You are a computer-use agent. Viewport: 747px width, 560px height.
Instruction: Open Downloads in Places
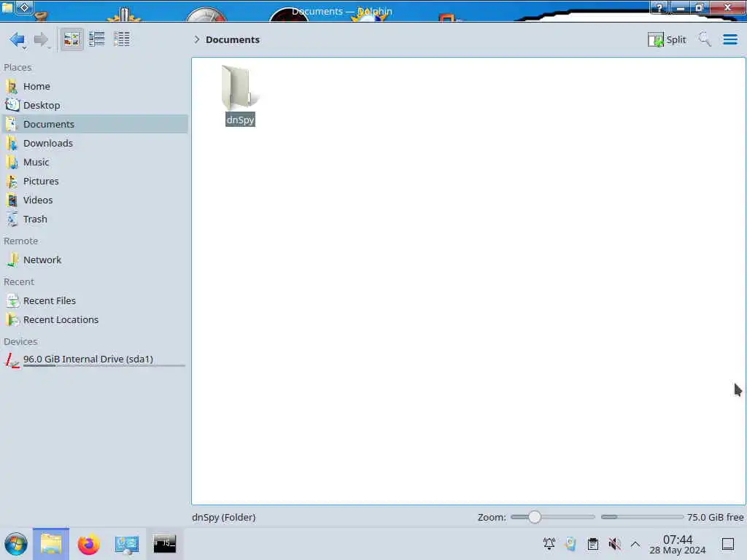pos(96,143)
